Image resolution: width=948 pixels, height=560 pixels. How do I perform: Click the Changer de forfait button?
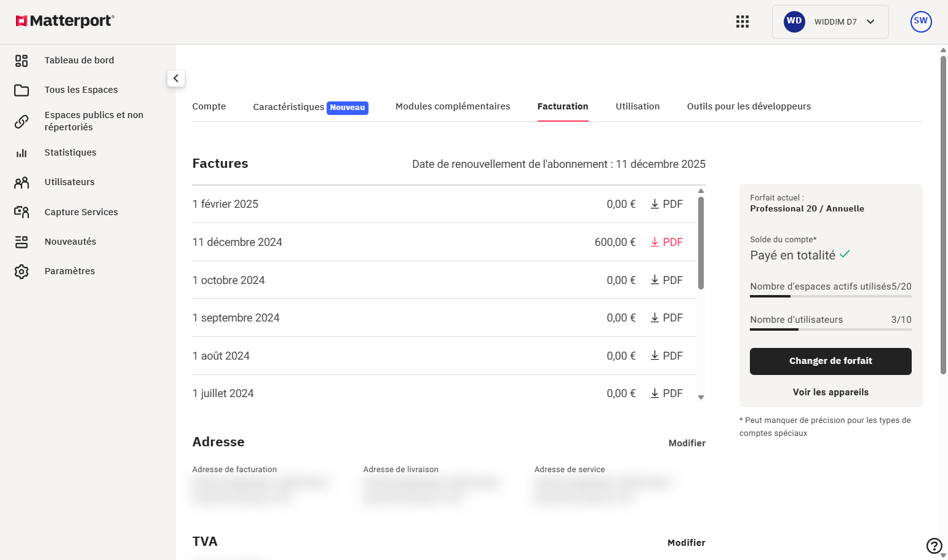830,361
